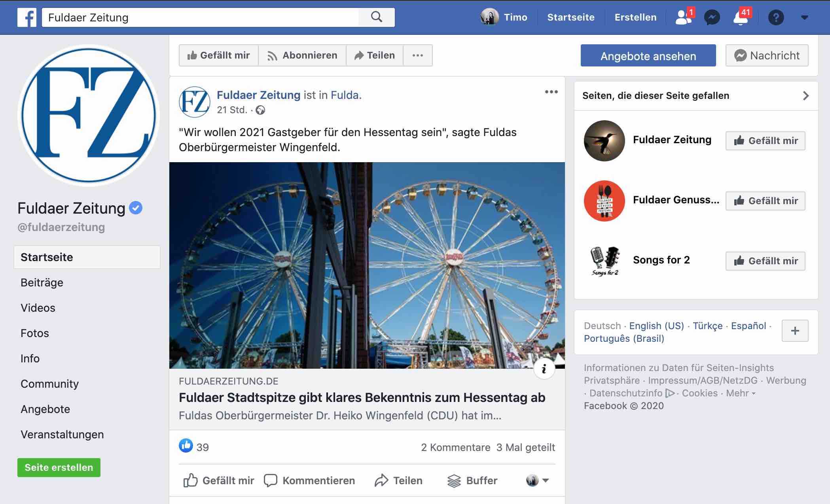Open the Messenger icon in top bar

point(712,17)
